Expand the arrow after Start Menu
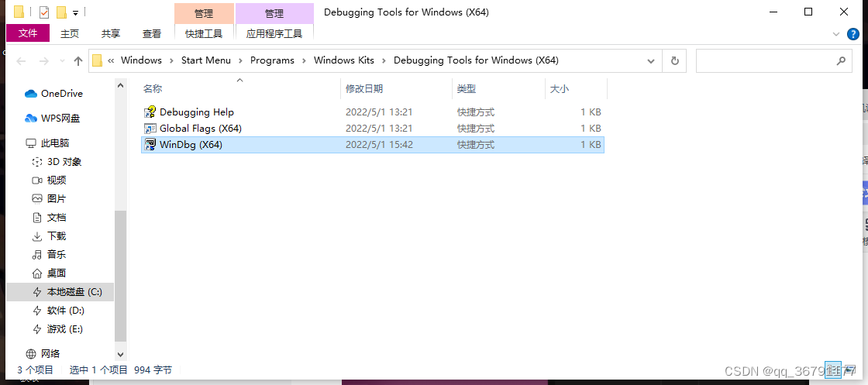Image resolution: width=868 pixels, height=385 pixels. (241, 60)
